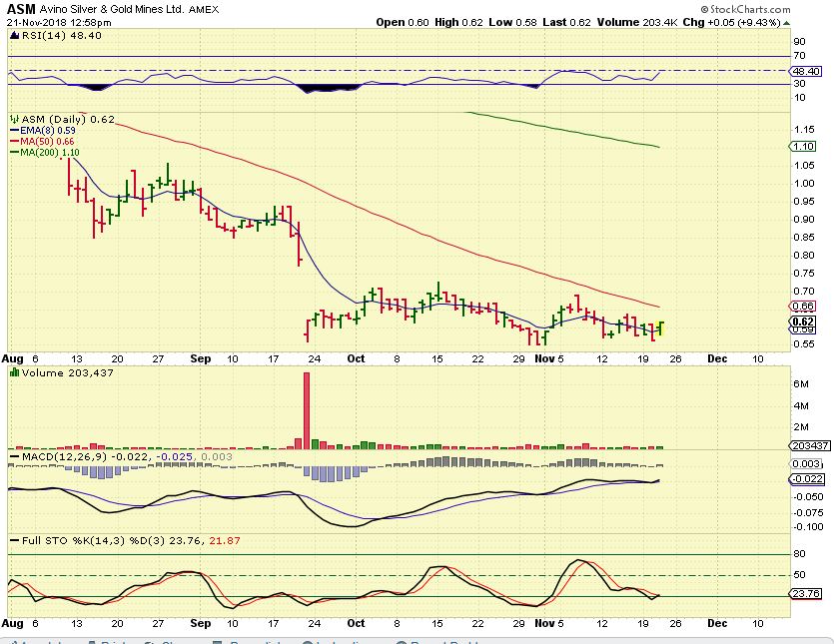The image size is (834, 644).
Task: Click the yellow-highlighted latest price candle
Action: (x=661, y=328)
